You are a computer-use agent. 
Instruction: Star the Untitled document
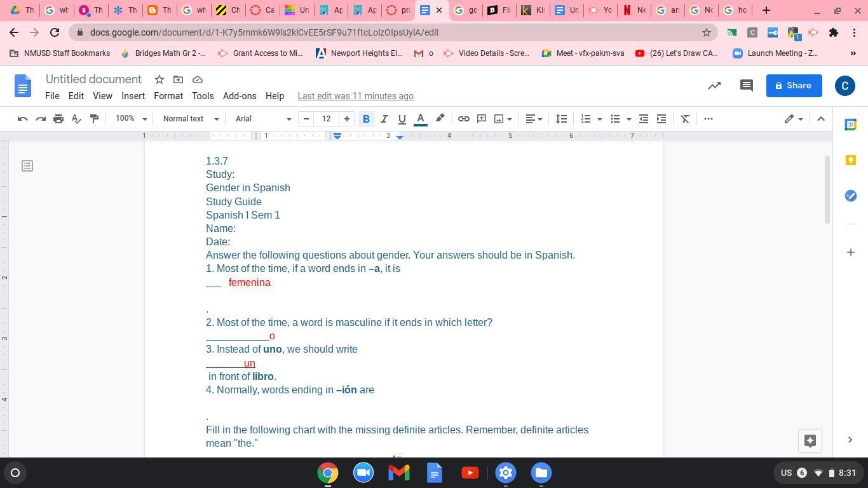[x=159, y=79]
